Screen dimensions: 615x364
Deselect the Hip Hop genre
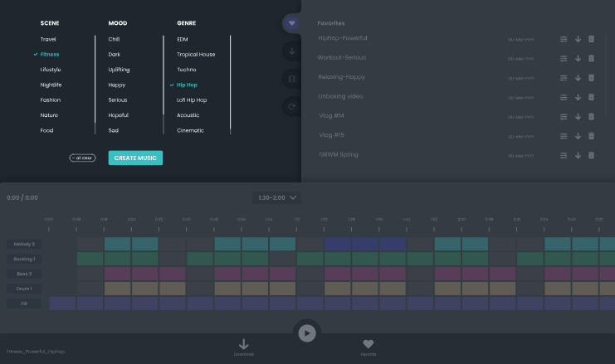click(x=186, y=85)
